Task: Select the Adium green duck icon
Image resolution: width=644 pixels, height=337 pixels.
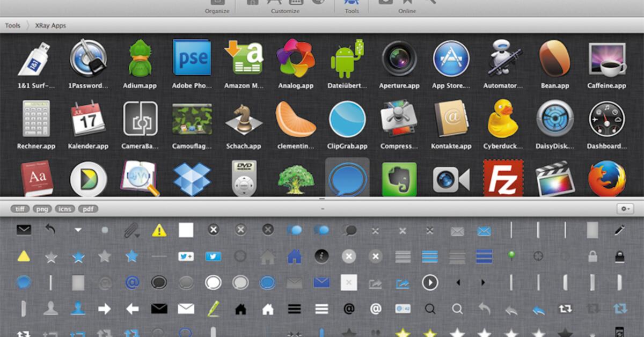Action: coord(140,58)
